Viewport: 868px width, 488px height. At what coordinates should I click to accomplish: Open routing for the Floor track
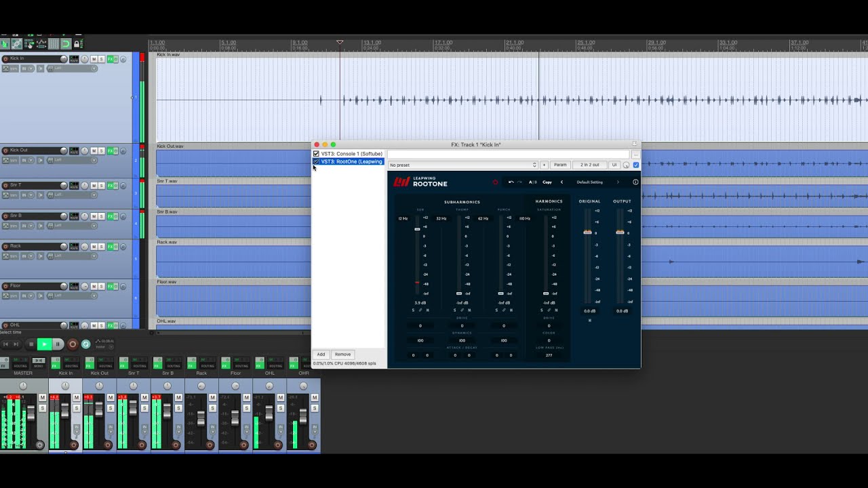(x=74, y=286)
